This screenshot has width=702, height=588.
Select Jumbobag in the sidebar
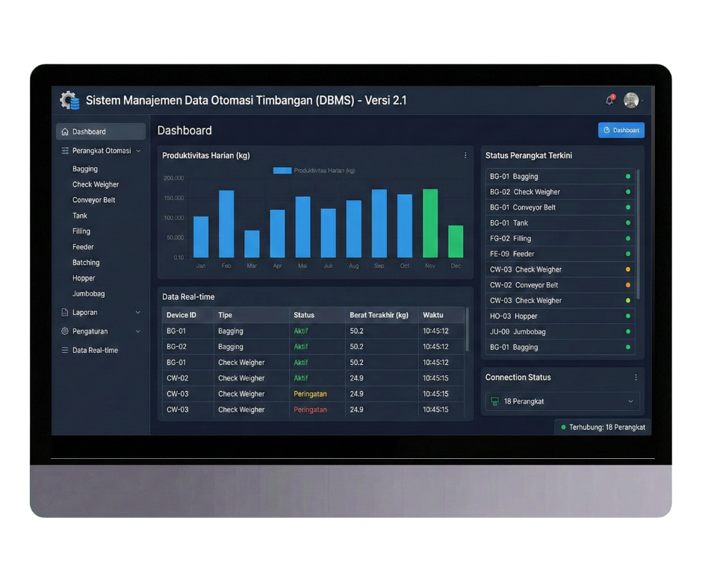[x=89, y=294]
